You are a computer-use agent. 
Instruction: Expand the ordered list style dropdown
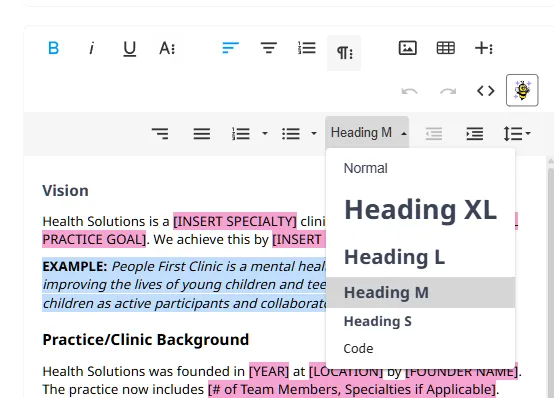265,134
